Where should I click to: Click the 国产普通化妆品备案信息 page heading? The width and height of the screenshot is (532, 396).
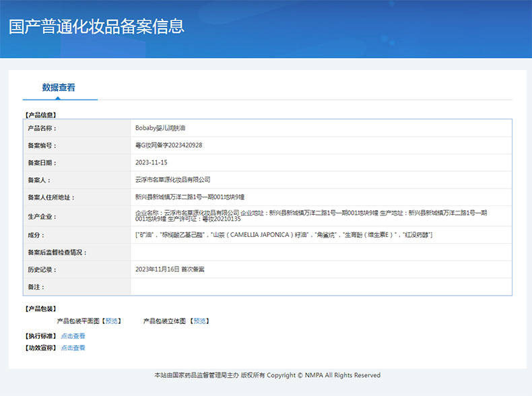point(96,27)
